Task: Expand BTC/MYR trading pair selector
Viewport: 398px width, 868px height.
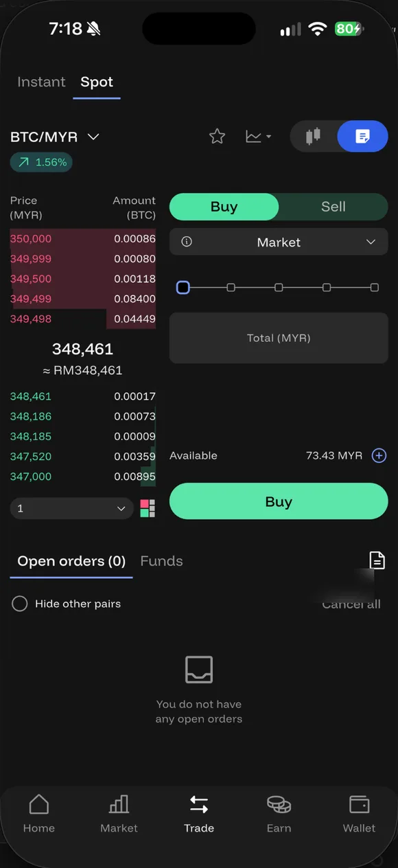Action: point(55,137)
